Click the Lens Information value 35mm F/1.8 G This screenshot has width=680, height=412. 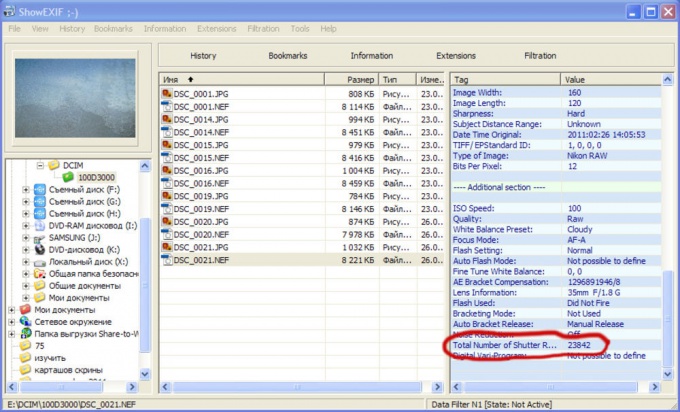click(593, 292)
